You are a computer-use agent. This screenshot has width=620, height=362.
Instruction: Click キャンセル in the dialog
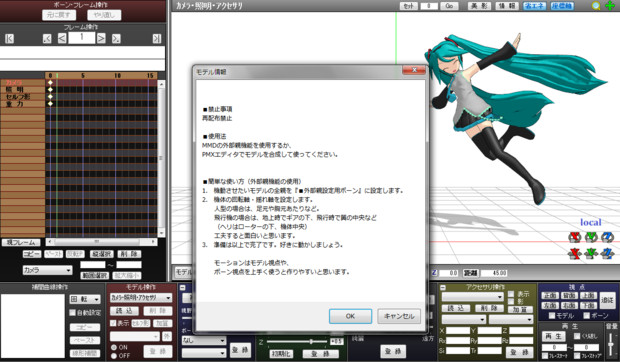point(399,316)
